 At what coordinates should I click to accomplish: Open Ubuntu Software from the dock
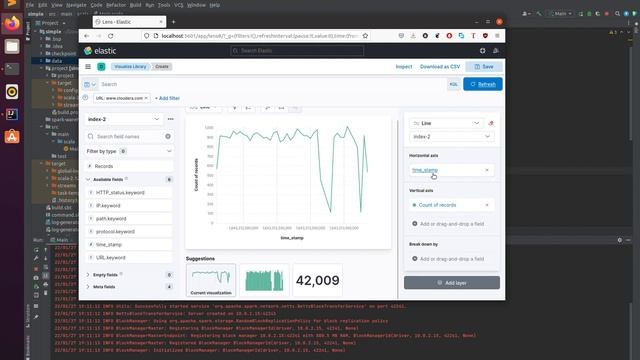(12, 137)
